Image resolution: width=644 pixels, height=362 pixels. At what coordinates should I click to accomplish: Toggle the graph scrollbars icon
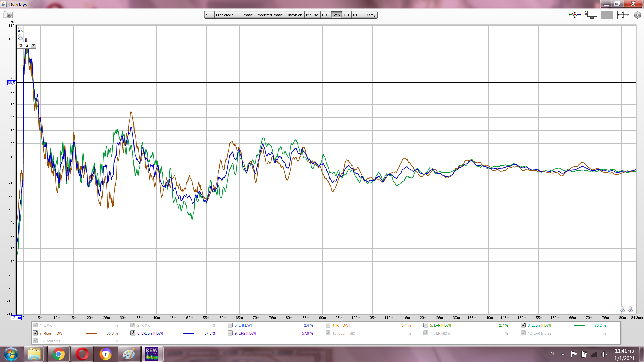click(591, 15)
